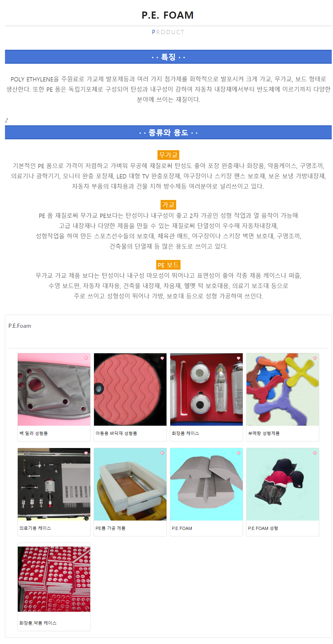Click heart icon on P.E FOAM 성형
333x644 pixels.
315,453
